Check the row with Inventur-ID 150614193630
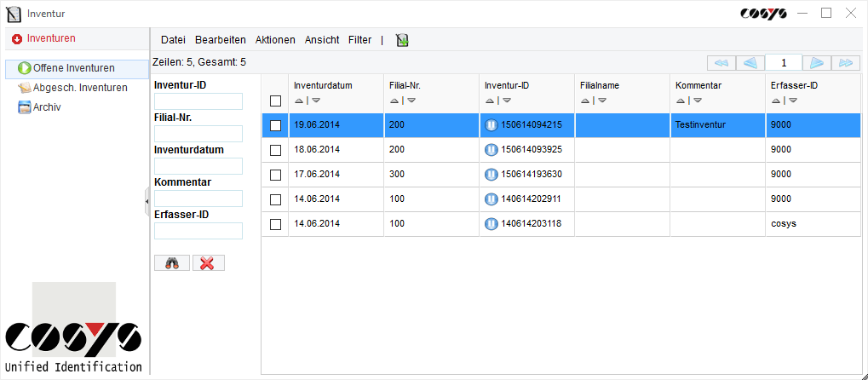This screenshot has height=380, width=868. pyautogui.click(x=275, y=175)
